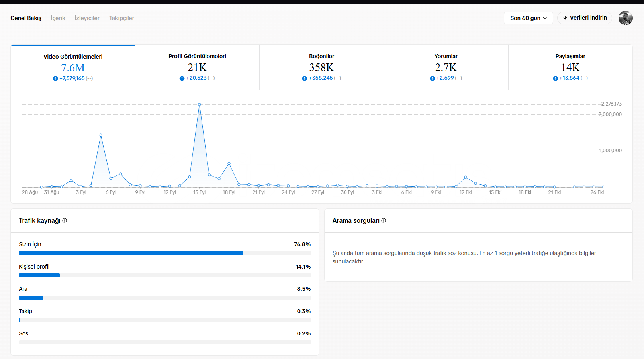
Task: Show the Yorumlar metric chart
Action: click(x=446, y=67)
